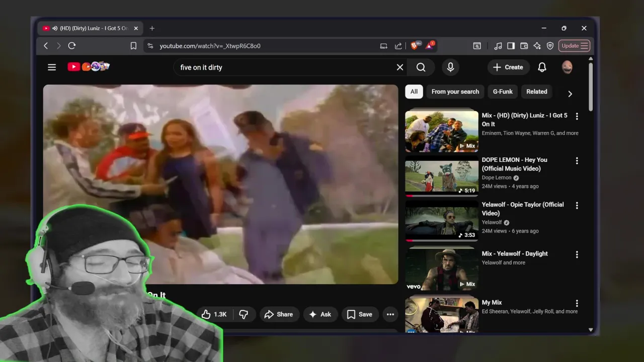Open the Brave Wallet icon

pyautogui.click(x=524, y=46)
